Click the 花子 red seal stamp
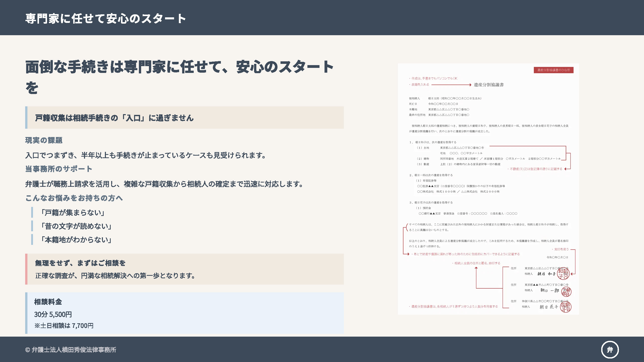This screenshot has width=644, height=362. pyautogui.click(x=566, y=307)
